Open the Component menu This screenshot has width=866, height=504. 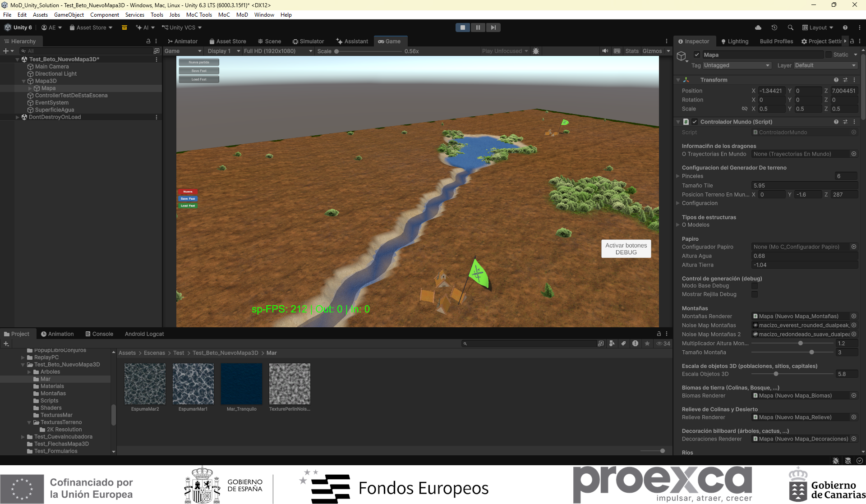(x=105, y=15)
